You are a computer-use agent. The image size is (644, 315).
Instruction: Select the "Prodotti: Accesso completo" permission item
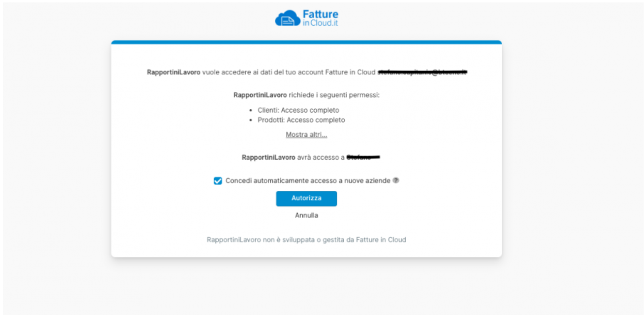click(301, 120)
